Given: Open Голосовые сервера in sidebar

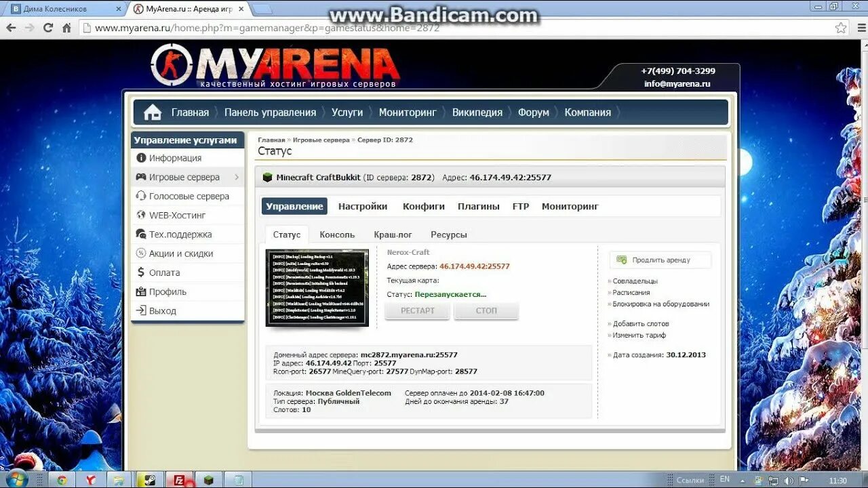Looking at the screenshot, I should 189,196.
